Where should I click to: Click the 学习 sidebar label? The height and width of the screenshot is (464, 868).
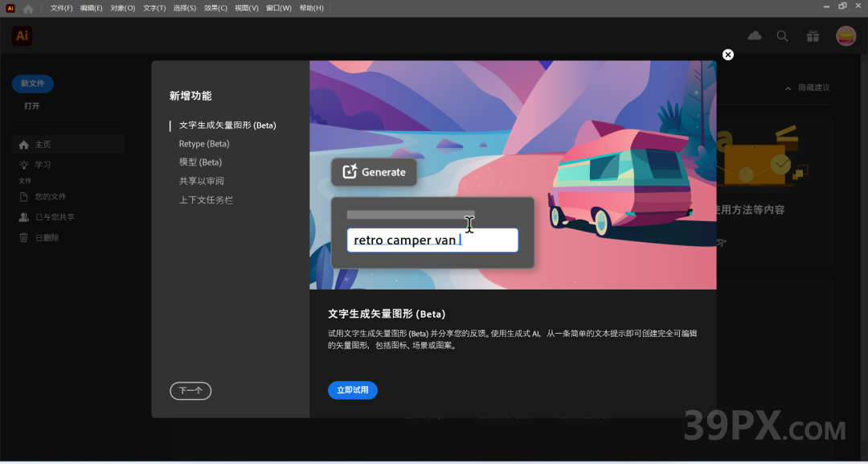tap(43, 164)
